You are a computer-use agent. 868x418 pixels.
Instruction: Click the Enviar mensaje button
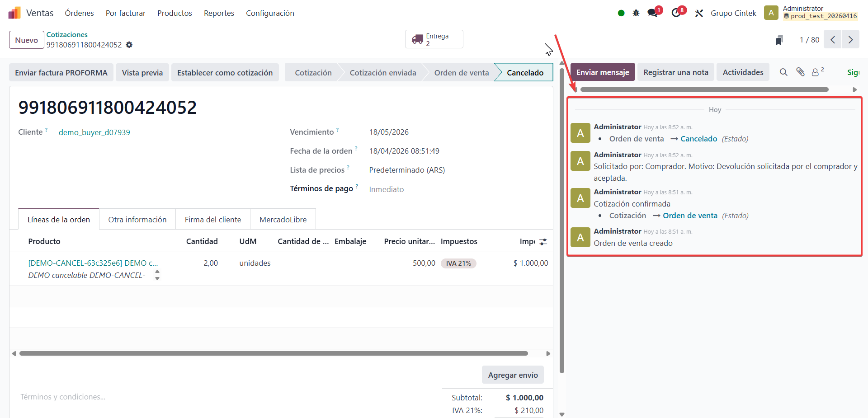tap(603, 72)
